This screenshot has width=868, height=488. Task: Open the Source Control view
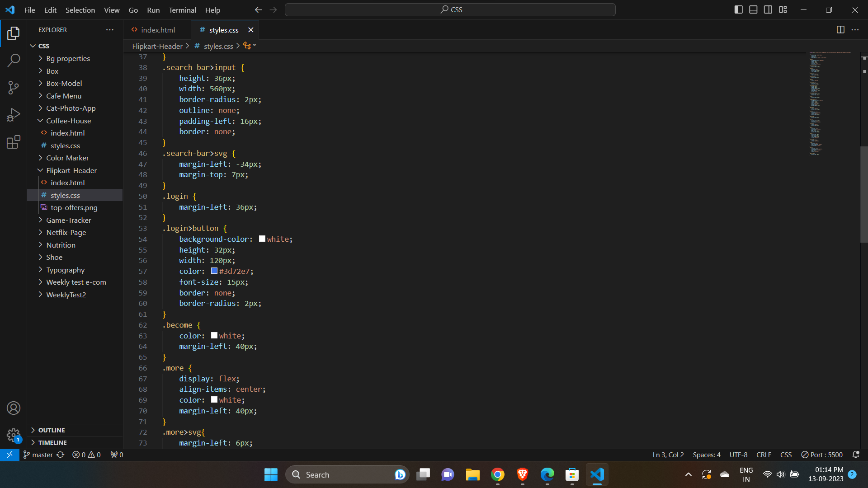[x=14, y=88]
